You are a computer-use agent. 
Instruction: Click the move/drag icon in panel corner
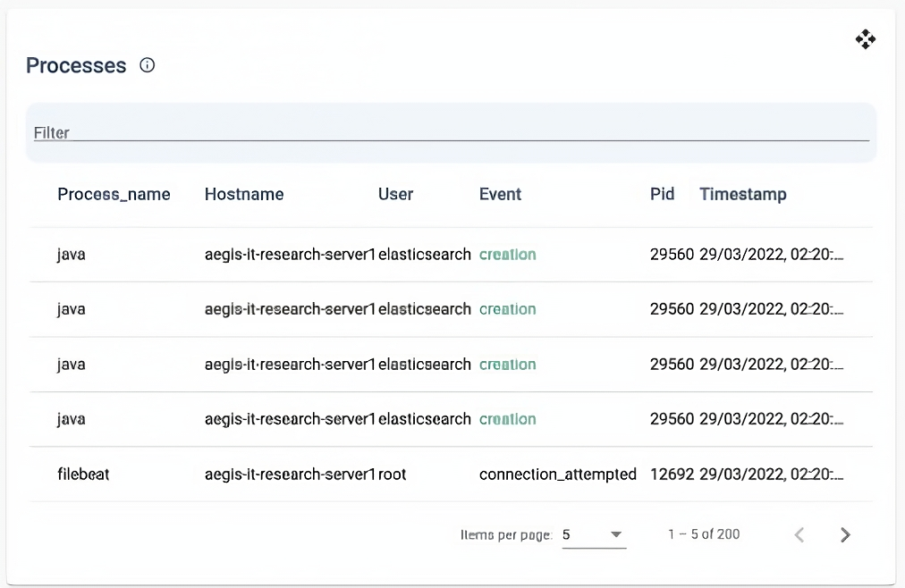click(x=865, y=39)
